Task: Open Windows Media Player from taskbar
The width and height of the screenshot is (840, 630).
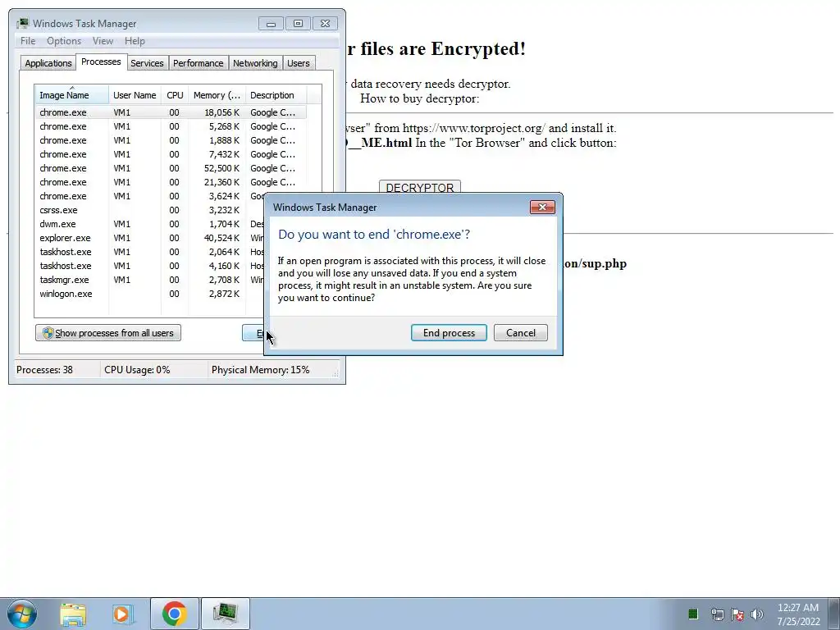Action: pyautogui.click(x=123, y=614)
